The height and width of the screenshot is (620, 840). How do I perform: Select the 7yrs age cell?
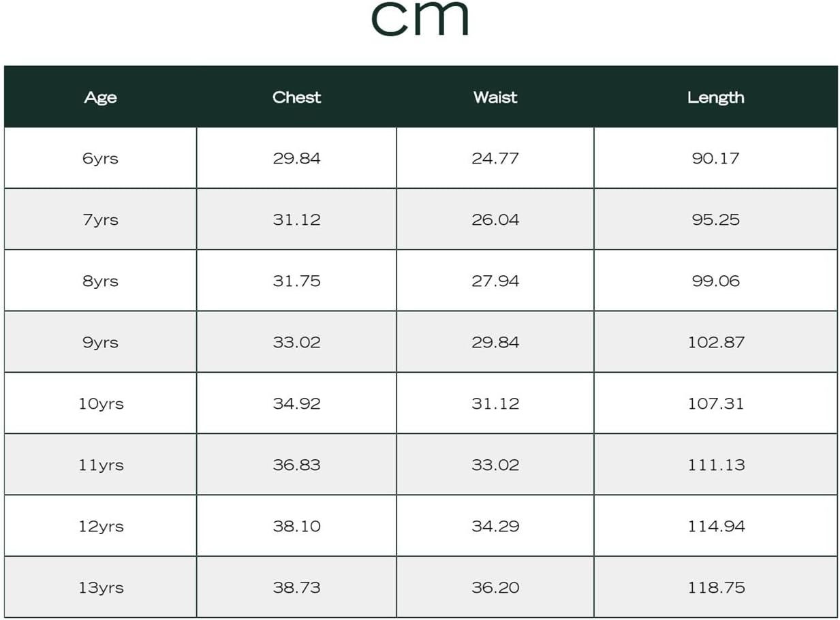tap(100, 219)
